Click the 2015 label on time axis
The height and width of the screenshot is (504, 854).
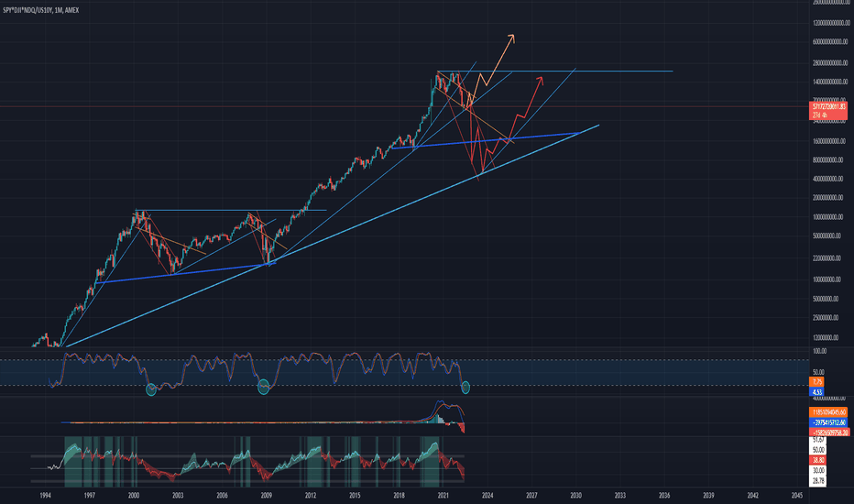coord(355,495)
